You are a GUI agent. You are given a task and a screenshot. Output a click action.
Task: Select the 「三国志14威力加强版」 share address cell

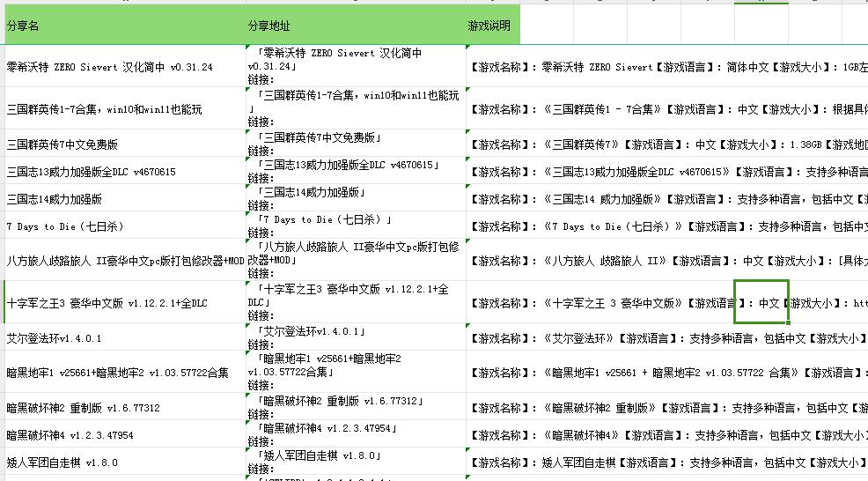pos(356,198)
